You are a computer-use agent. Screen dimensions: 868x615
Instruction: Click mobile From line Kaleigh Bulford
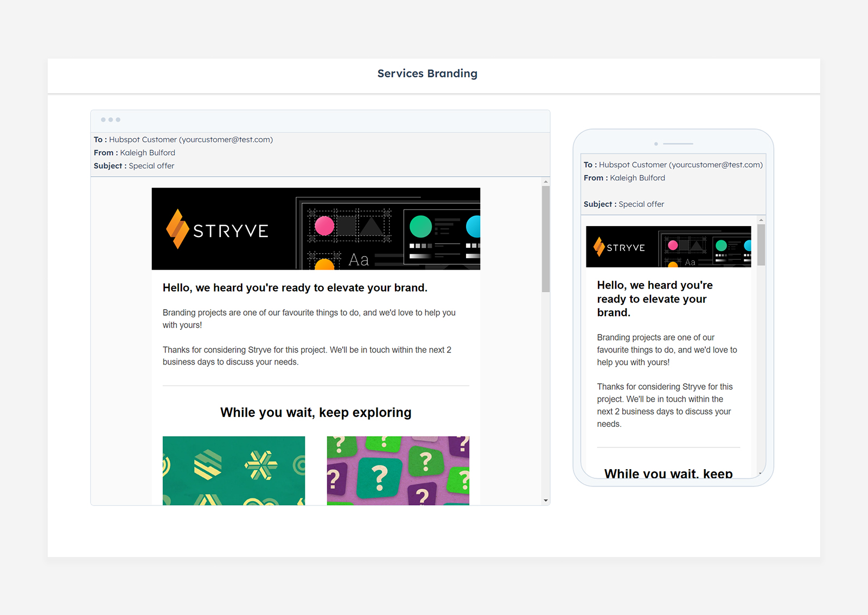[x=624, y=178]
